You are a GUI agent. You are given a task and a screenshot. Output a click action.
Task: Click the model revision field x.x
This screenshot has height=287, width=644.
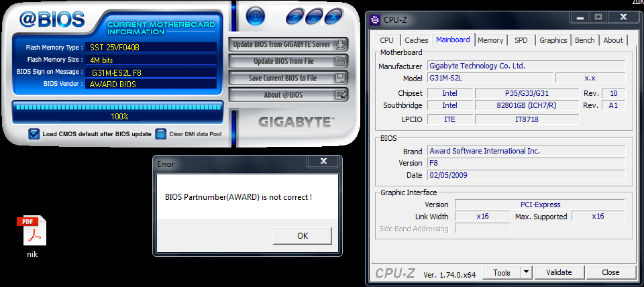[590, 78]
